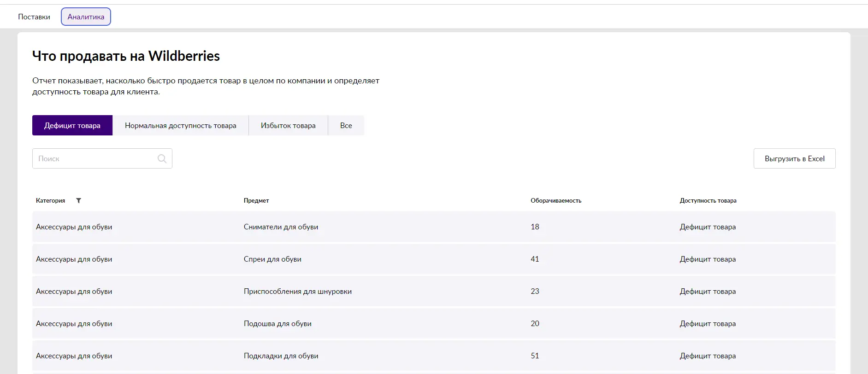Click turnover value 51
This screenshot has height=374, width=868.
535,356
